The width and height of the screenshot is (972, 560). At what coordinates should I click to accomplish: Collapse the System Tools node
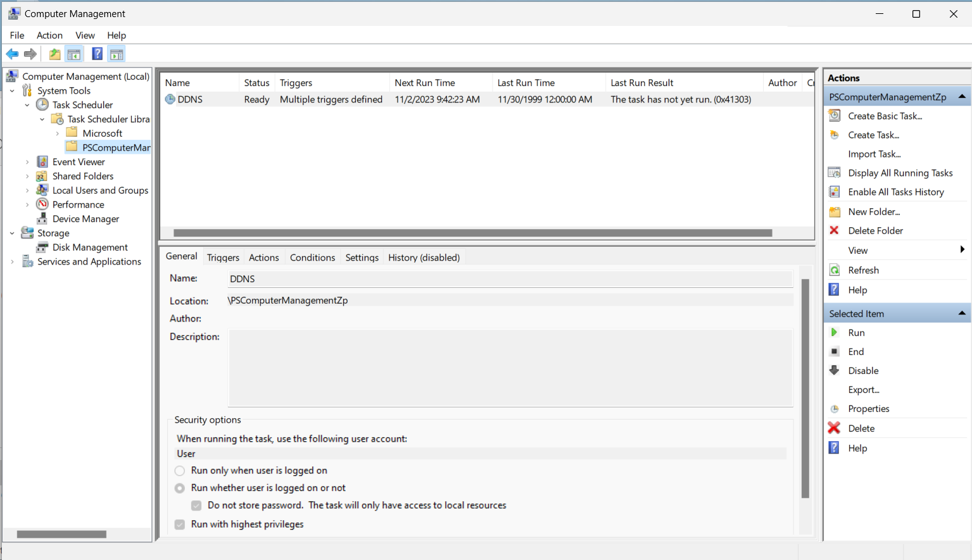(12, 90)
